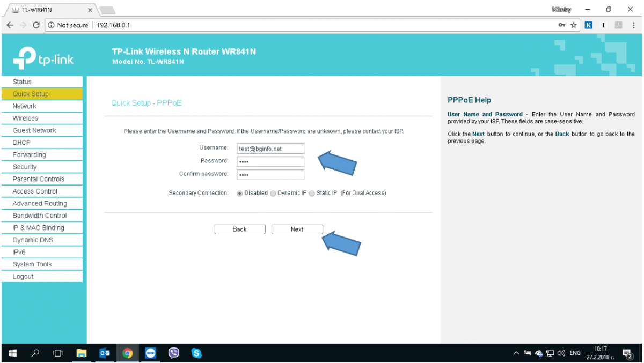The image size is (644, 363).
Task: Click into the Password field
Action: pyautogui.click(x=270, y=161)
